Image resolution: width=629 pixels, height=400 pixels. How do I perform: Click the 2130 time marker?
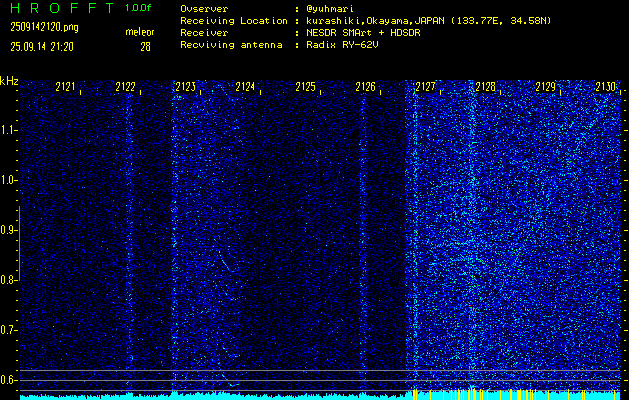click(x=605, y=87)
